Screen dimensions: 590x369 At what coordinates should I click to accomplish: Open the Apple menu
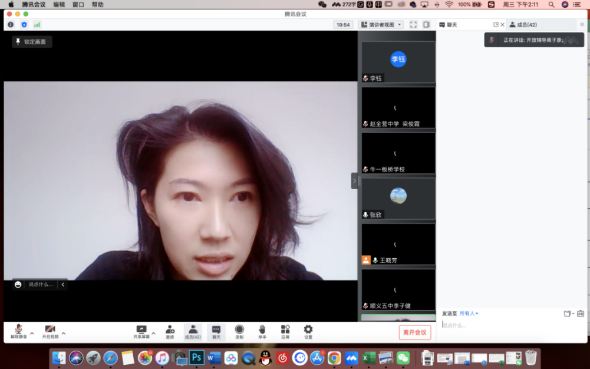pos(11,5)
